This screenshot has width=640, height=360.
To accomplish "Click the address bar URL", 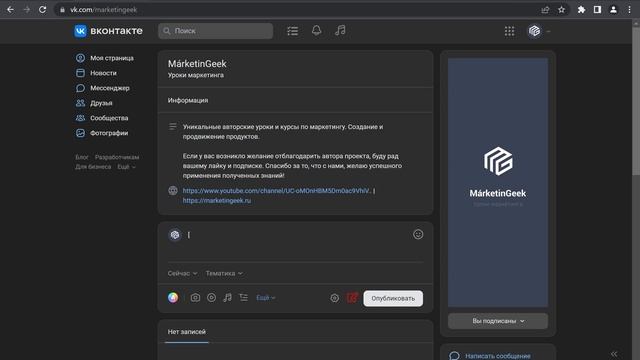I will coord(103,10).
